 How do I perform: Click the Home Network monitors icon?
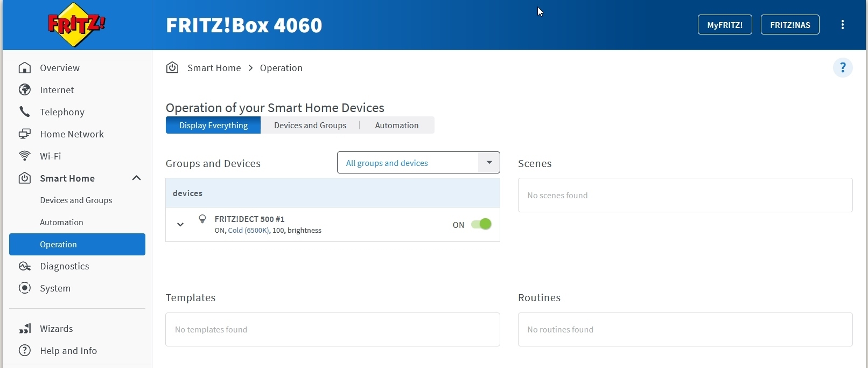(25, 134)
